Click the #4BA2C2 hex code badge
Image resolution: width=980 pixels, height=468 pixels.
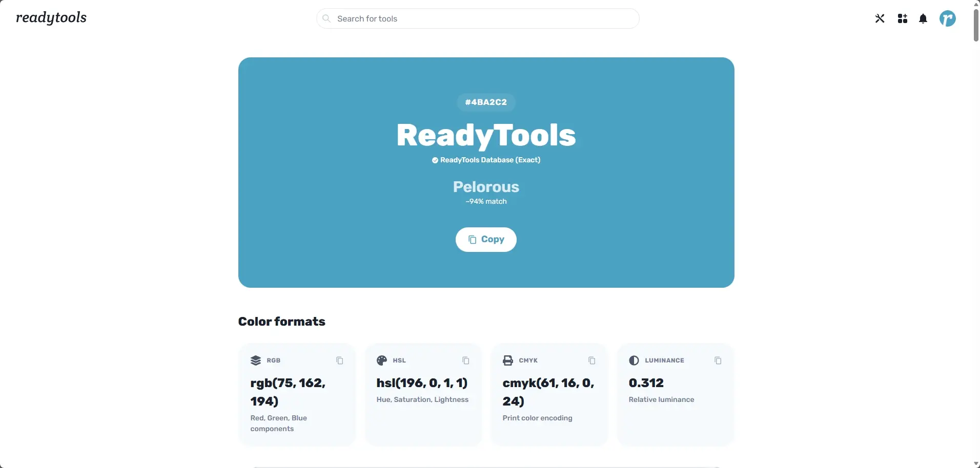pos(486,102)
